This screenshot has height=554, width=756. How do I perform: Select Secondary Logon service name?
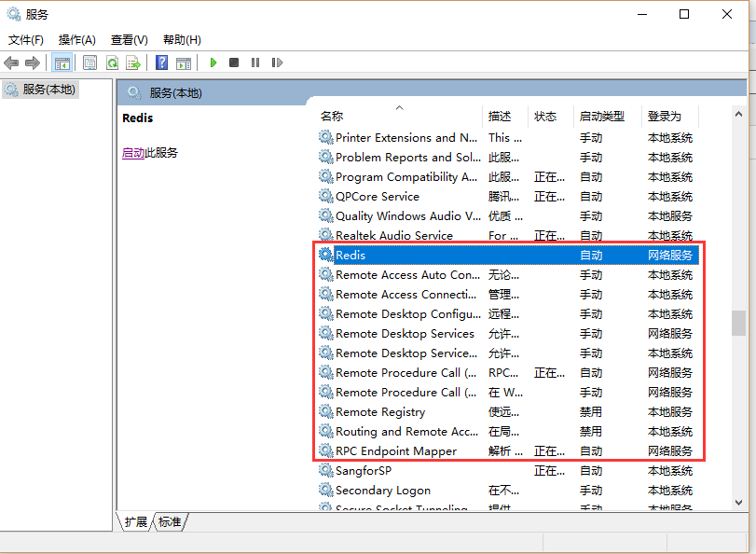click(383, 490)
